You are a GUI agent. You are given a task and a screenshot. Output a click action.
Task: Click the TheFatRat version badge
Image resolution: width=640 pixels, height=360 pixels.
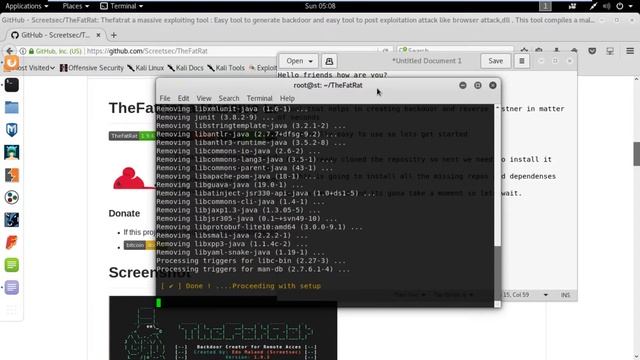tap(132, 136)
